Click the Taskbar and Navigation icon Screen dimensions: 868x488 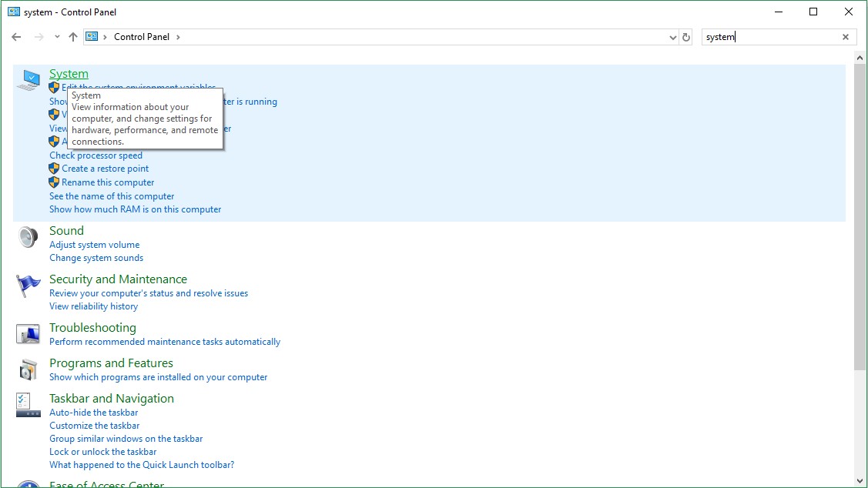click(x=28, y=404)
